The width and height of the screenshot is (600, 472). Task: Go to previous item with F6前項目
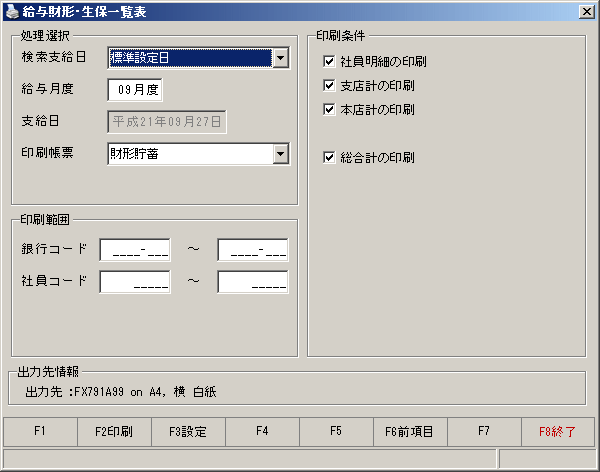click(410, 432)
